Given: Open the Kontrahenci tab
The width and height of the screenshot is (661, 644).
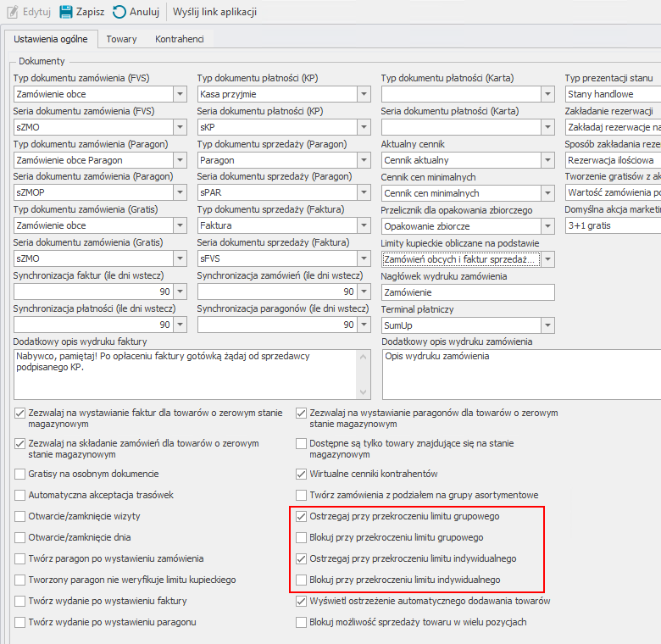Looking at the screenshot, I should (179, 39).
